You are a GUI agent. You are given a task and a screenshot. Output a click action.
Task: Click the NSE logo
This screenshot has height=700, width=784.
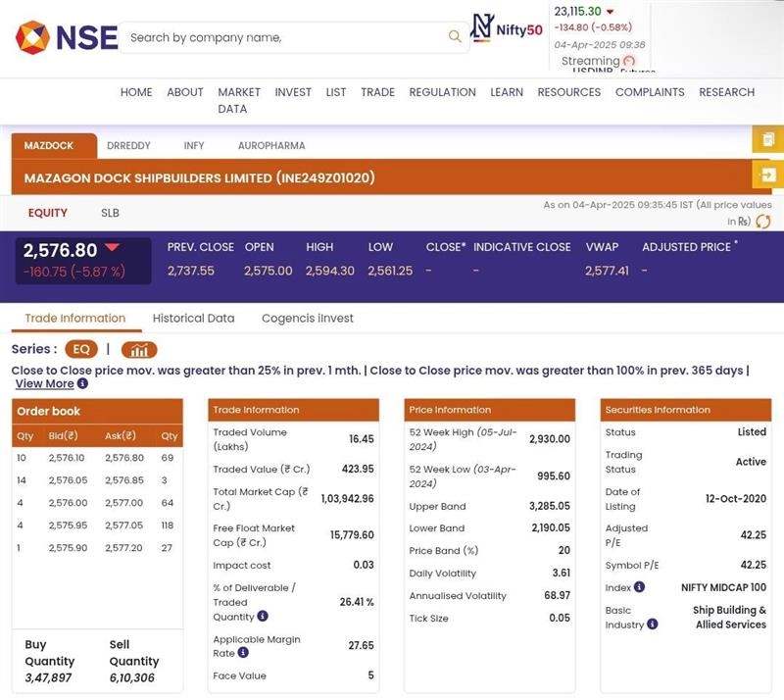pos(67,37)
